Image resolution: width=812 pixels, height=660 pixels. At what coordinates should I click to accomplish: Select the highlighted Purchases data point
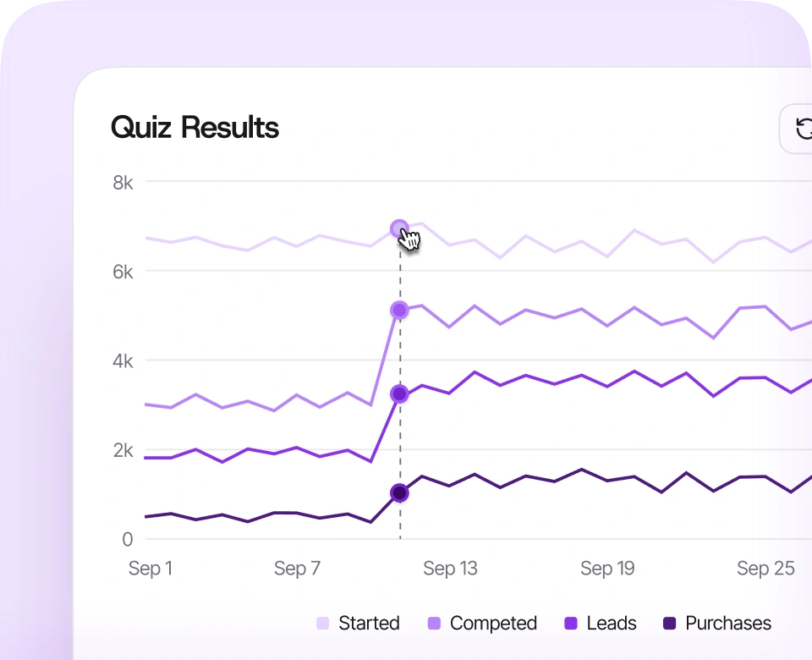coord(399,492)
